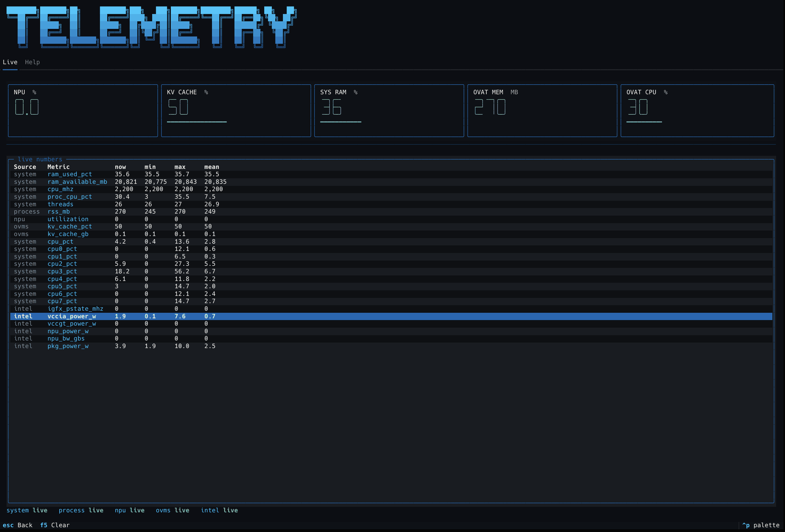Click the Metric column header
Viewport: 785px width, 532px height.
pyautogui.click(x=59, y=167)
